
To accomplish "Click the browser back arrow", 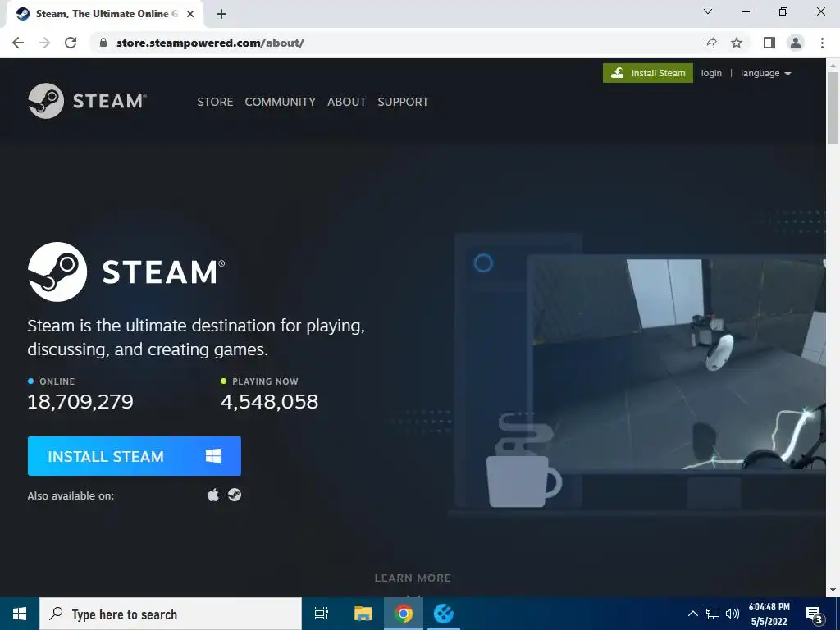I will 18,43.
